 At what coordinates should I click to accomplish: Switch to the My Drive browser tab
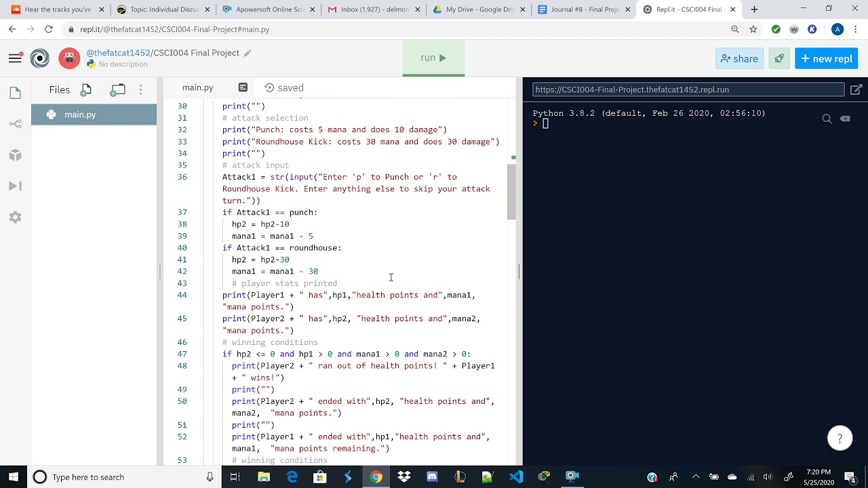click(x=479, y=9)
